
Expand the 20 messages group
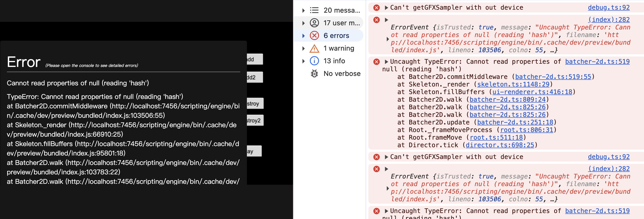pos(303,11)
